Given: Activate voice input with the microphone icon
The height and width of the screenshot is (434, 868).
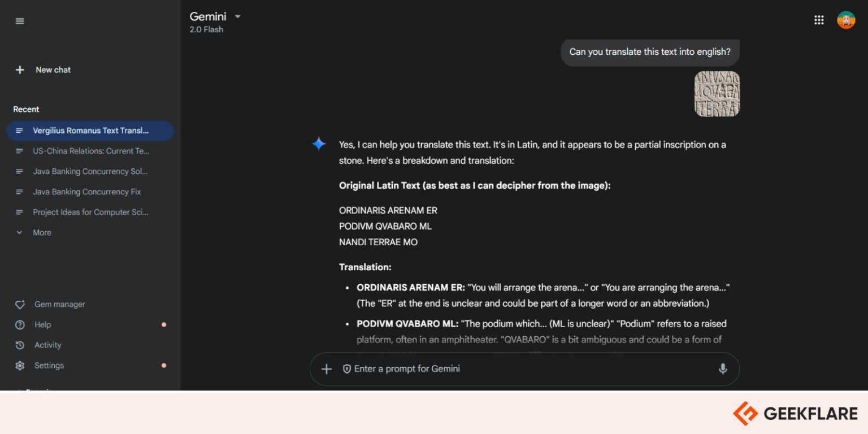Looking at the screenshot, I should pyautogui.click(x=723, y=368).
